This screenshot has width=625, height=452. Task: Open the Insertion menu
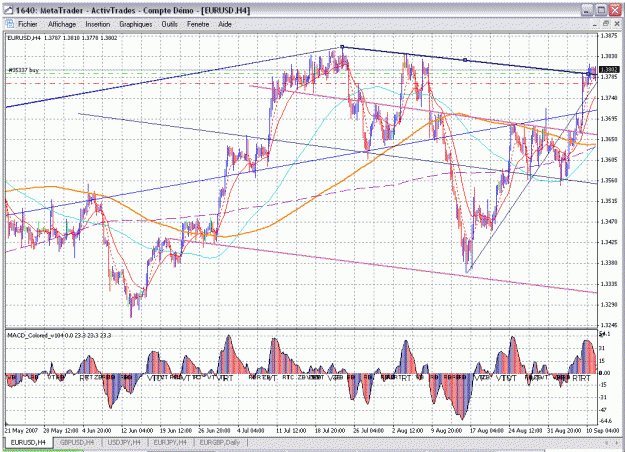click(98, 24)
